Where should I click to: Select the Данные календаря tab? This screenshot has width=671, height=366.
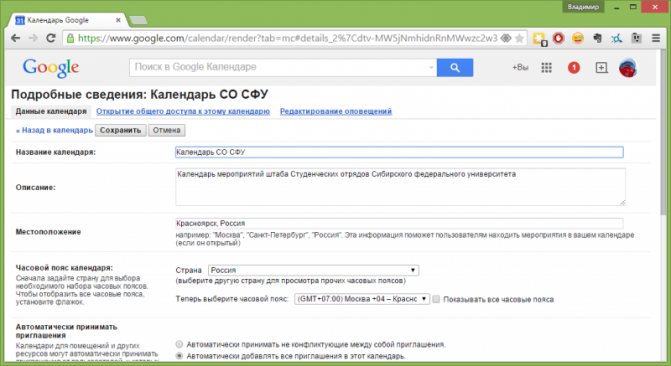(x=51, y=111)
